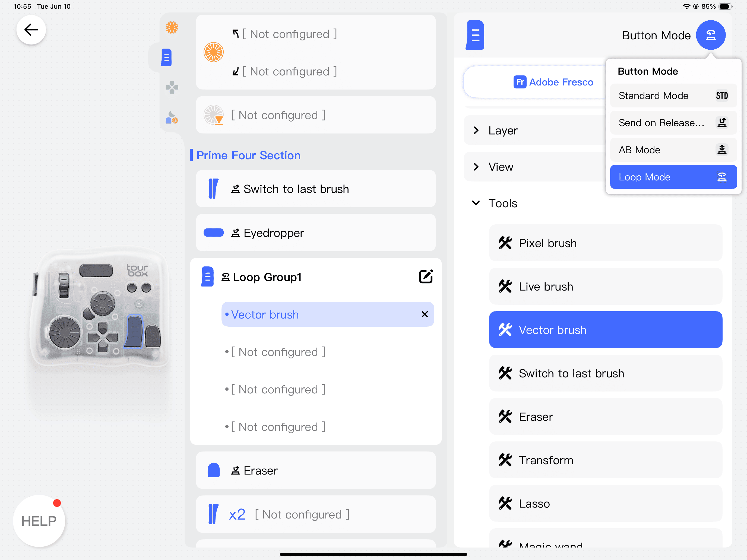This screenshot has height=560, width=747.
Task: Choose Standard Mode from Button Mode menu
Action: tap(673, 96)
